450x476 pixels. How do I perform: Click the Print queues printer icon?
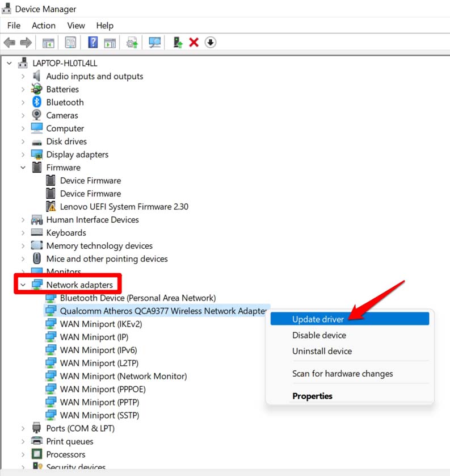[37, 441]
